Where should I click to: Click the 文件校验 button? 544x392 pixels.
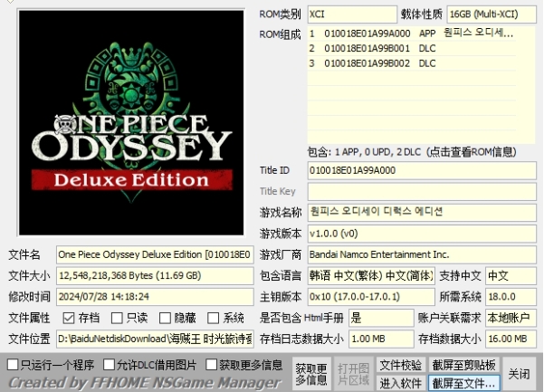point(400,365)
